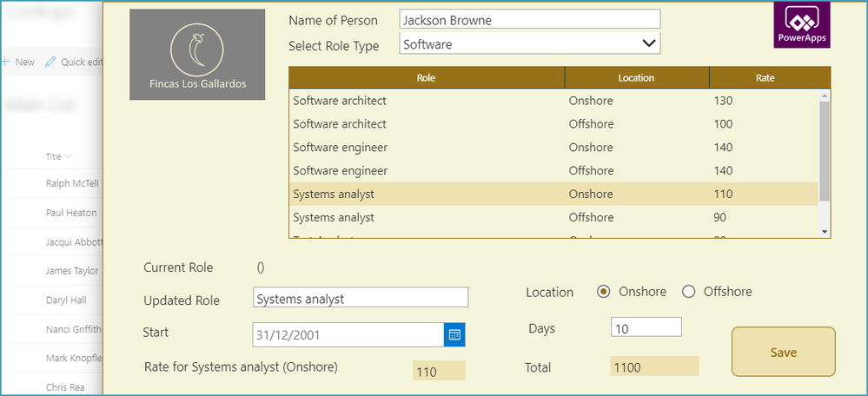Open the Title column sort chevron
Viewport: 868px width, 396px height.
[69, 157]
